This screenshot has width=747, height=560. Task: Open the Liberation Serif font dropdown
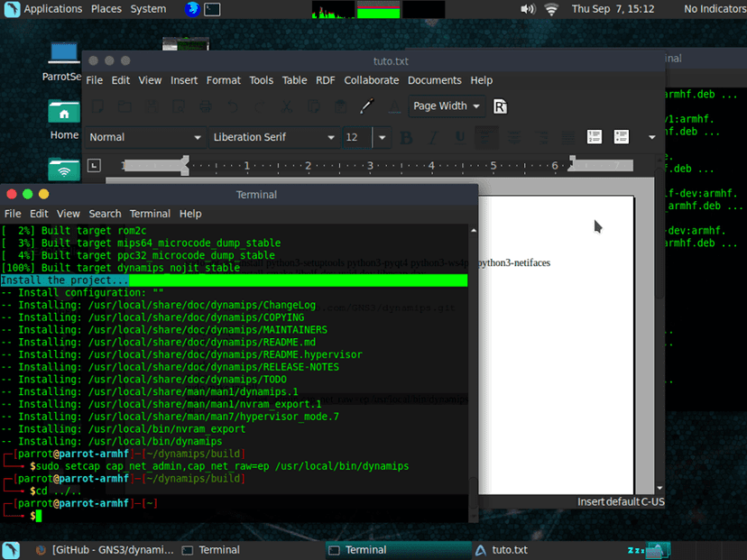(x=274, y=137)
